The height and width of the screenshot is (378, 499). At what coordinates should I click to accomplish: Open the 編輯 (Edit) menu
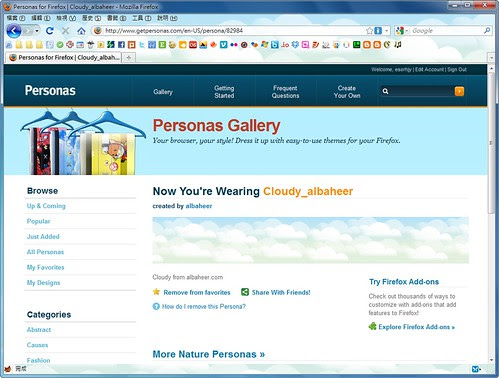click(x=41, y=18)
